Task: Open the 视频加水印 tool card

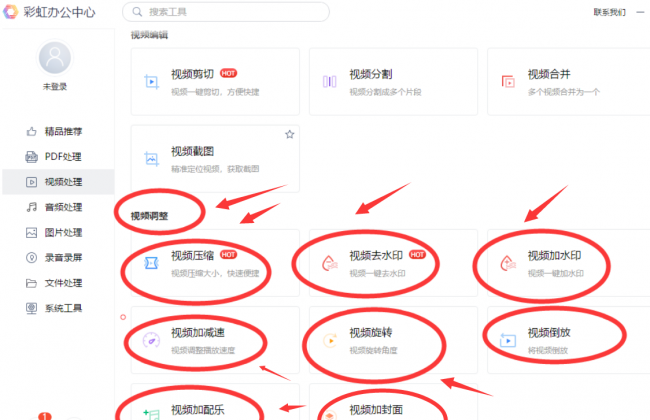Action: coord(569,263)
